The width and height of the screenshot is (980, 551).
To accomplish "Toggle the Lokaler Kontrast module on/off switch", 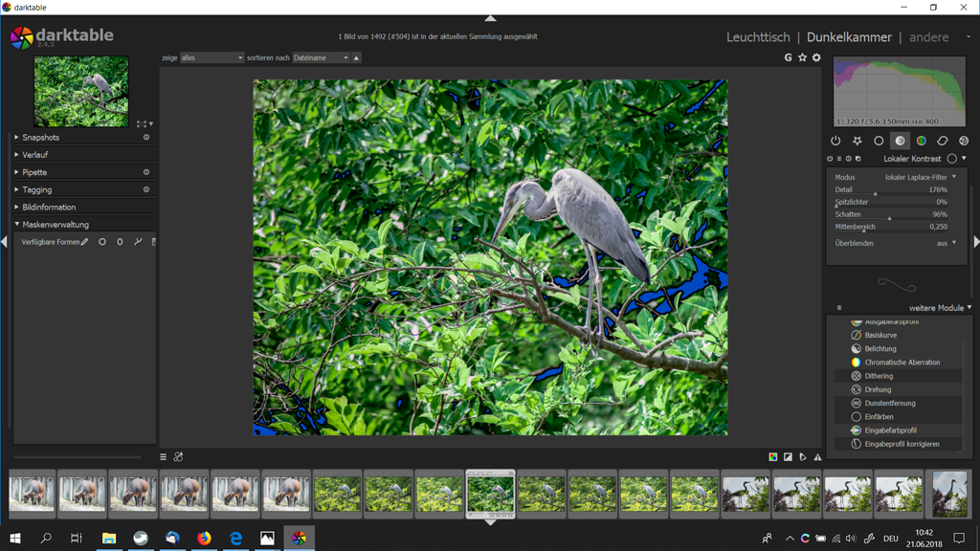I will point(830,158).
